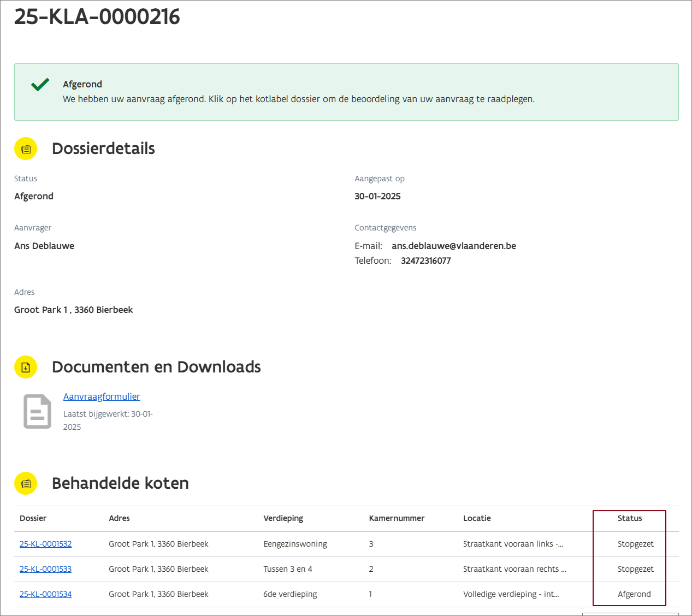Viewport: 692px width, 616px height.
Task: Select the Verdieping column header
Action: pyautogui.click(x=283, y=518)
